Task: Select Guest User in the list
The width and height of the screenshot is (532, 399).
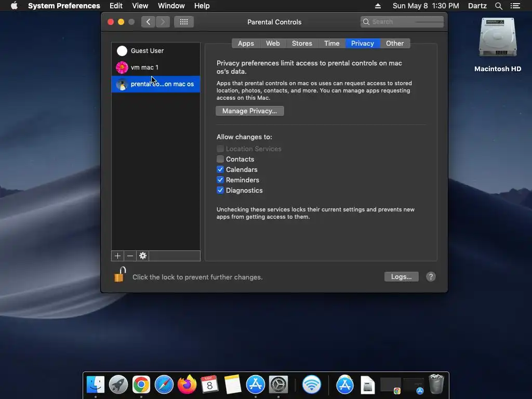Action: coord(156,50)
